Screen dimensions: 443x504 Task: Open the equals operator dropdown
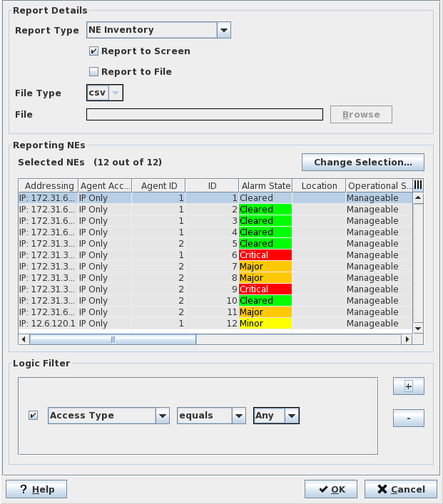239,416
